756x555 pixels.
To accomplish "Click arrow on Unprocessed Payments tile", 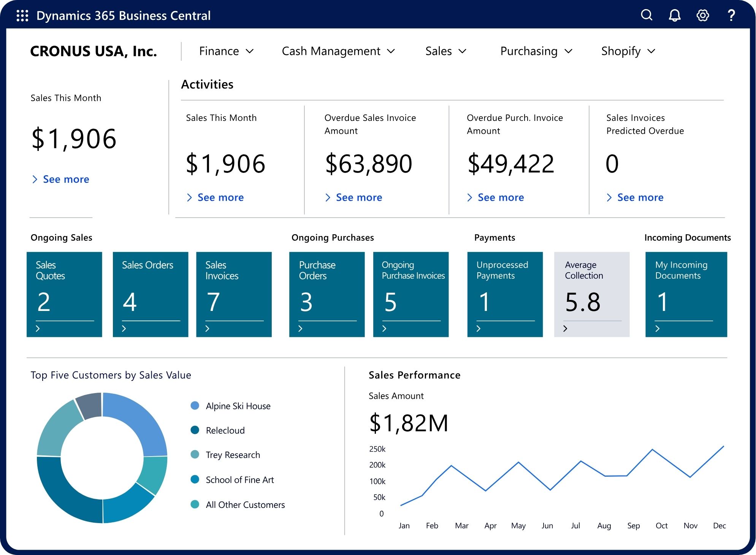I will click(x=479, y=328).
